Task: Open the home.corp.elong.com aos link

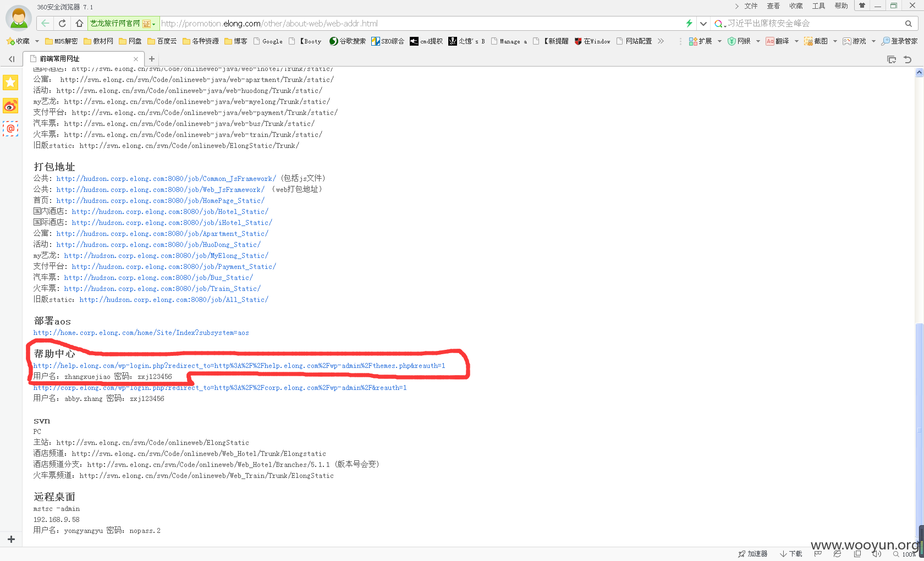Action: pyautogui.click(x=141, y=333)
